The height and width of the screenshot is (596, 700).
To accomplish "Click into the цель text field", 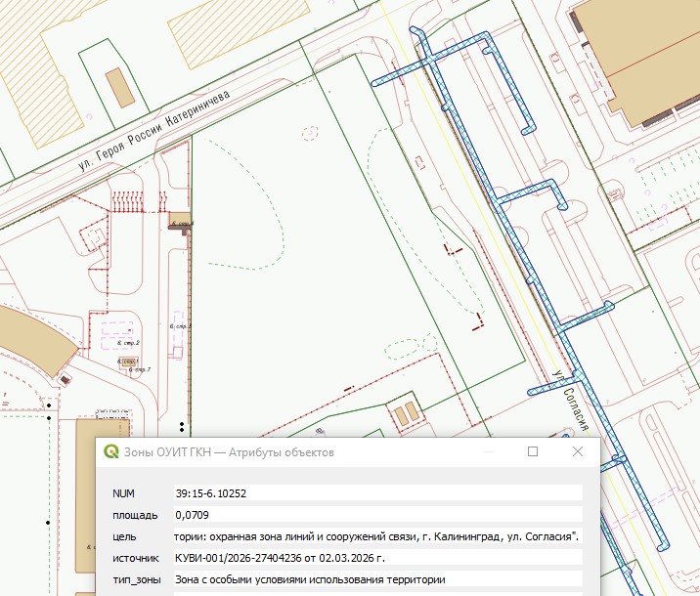I will pos(376,536).
